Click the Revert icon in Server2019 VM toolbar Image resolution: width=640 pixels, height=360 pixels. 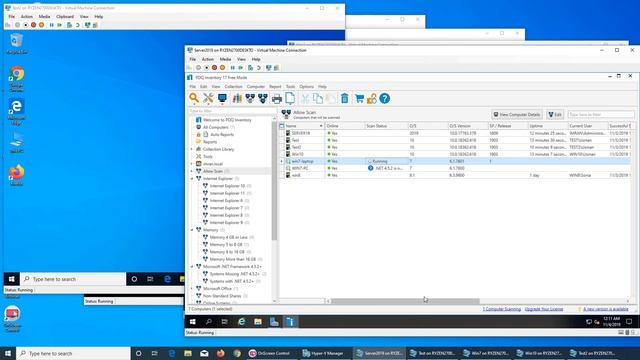click(259, 68)
